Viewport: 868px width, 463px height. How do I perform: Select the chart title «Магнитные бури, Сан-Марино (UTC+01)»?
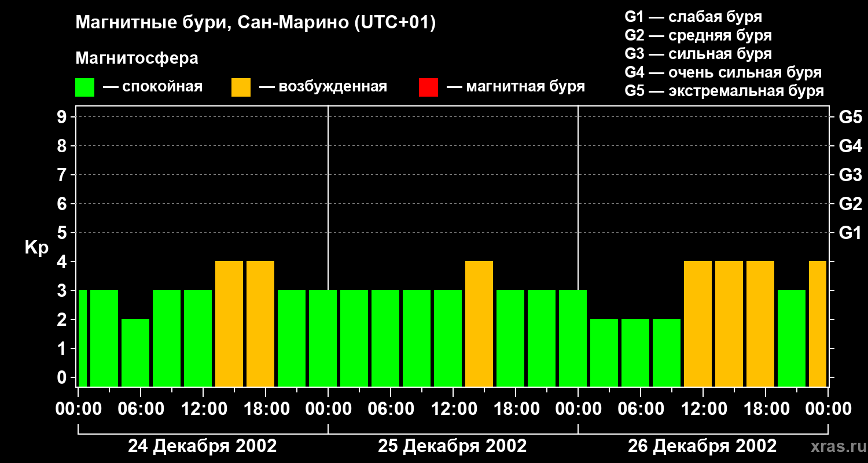(x=255, y=23)
